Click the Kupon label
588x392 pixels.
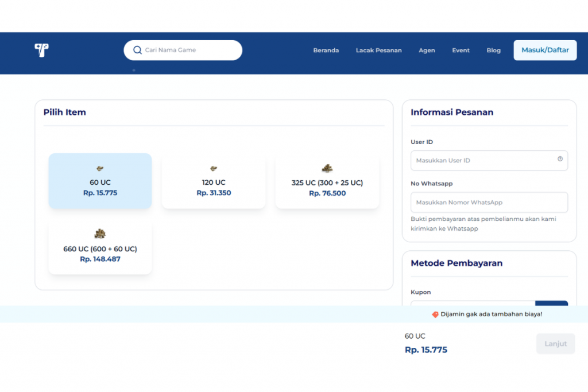[421, 292]
